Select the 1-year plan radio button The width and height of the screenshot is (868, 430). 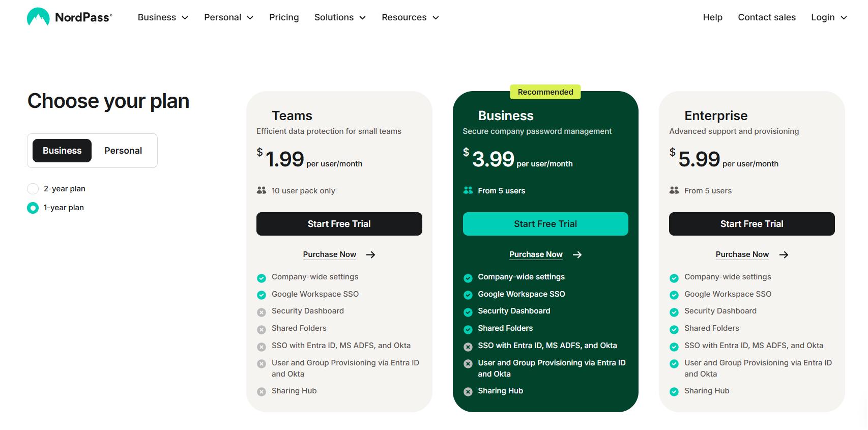[33, 208]
